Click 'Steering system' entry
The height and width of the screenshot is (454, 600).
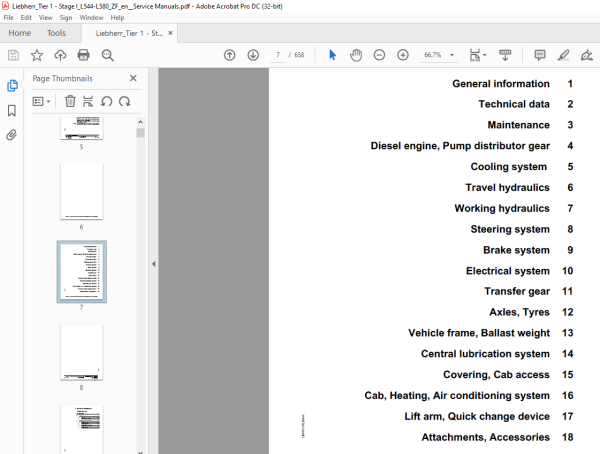click(x=510, y=229)
